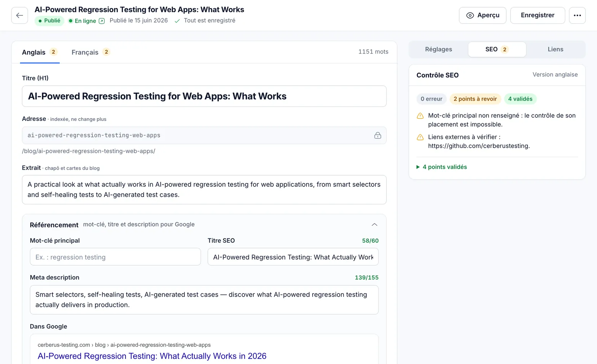Click the back arrow button
Screen dimensions: 597x364
[x=20, y=15]
